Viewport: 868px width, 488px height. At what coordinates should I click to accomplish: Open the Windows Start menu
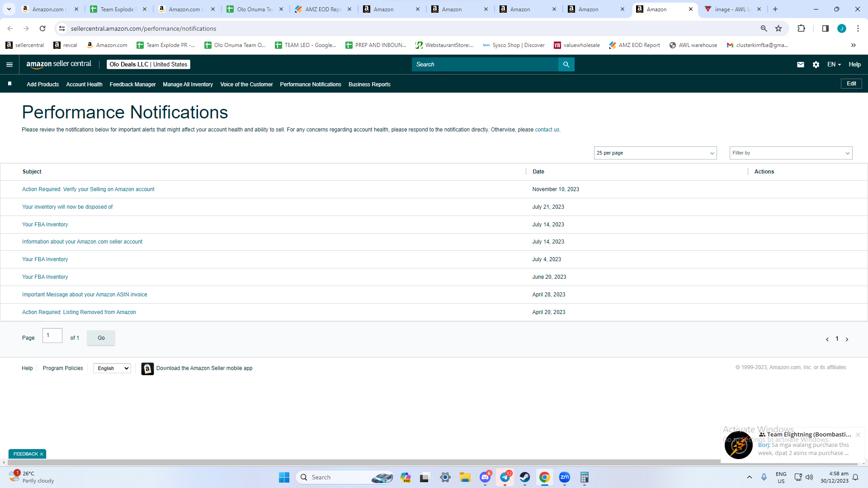pos(284,477)
